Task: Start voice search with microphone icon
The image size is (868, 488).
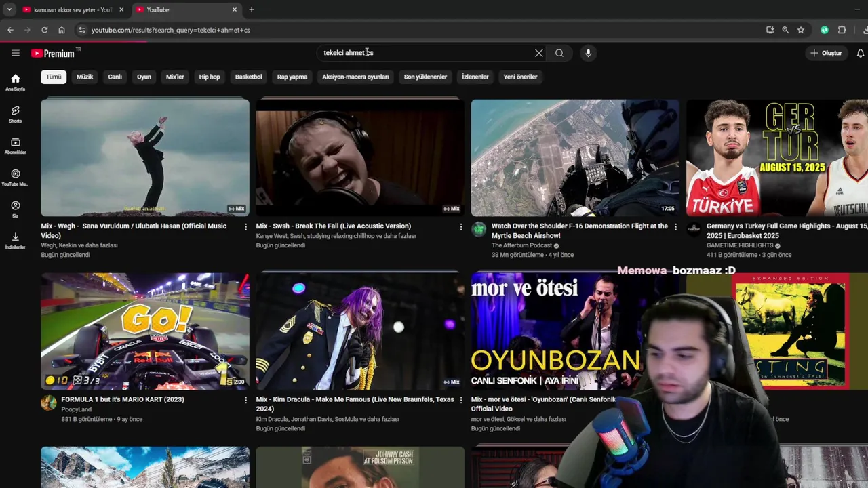Action: (x=588, y=53)
